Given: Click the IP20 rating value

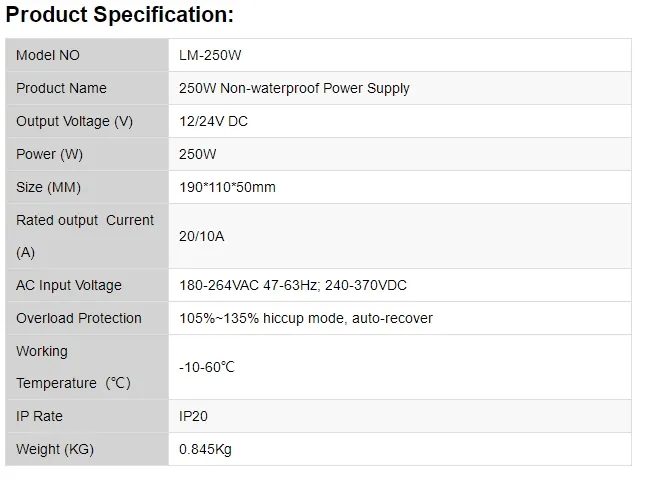Looking at the screenshot, I should (193, 416).
